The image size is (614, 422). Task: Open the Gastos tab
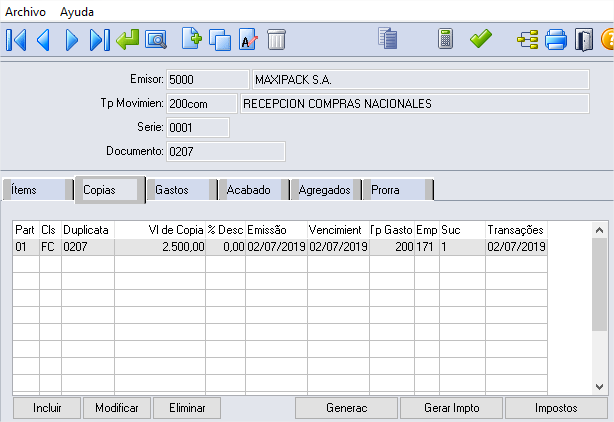(x=182, y=190)
